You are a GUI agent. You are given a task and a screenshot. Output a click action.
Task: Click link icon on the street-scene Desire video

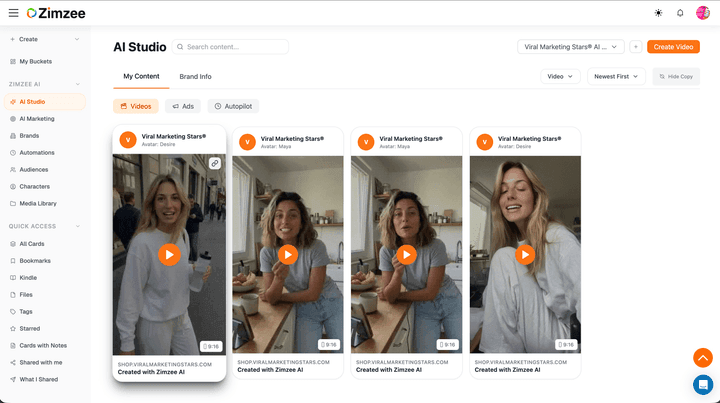214,163
